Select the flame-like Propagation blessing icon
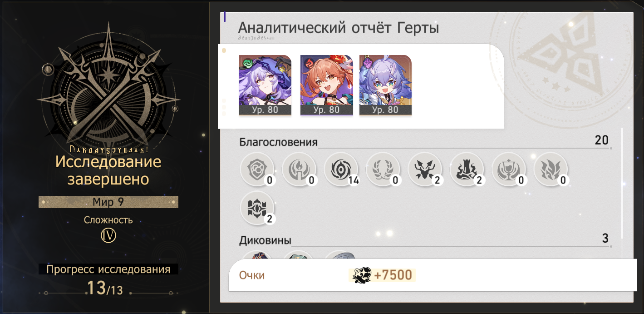The height and width of the screenshot is (314, 644). point(551,169)
